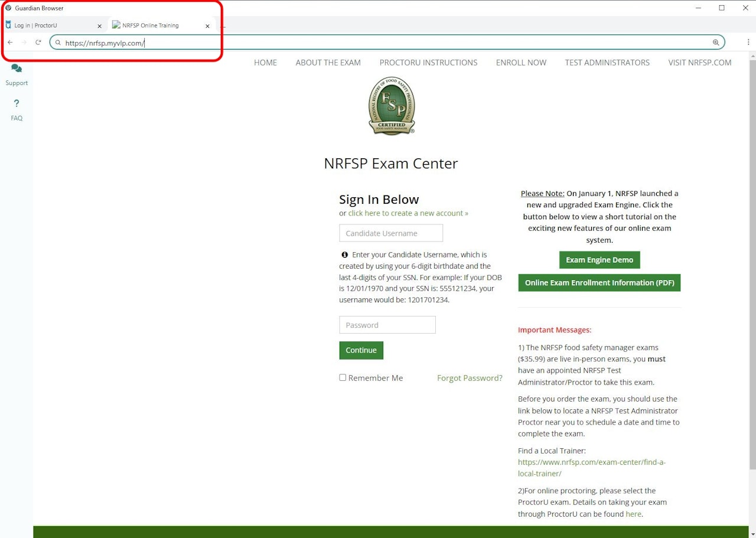
Task: Open the FAQ question mark icon
Action: click(x=17, y=103)
